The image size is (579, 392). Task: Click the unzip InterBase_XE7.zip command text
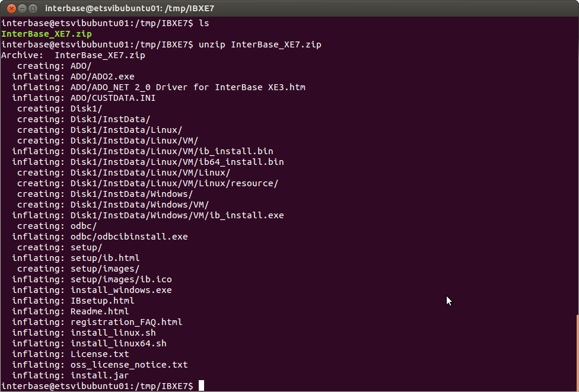click(x=260, y=44)
